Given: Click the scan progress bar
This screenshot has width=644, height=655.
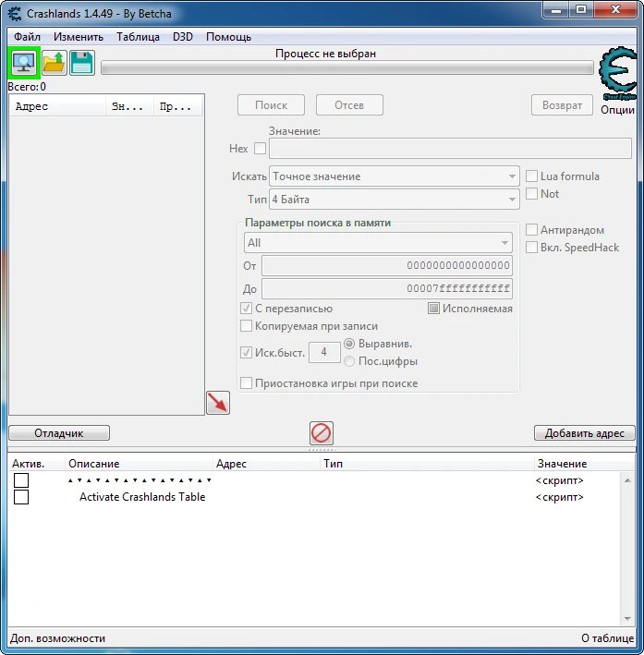Looking at the screenshot, I should point(347,67).
